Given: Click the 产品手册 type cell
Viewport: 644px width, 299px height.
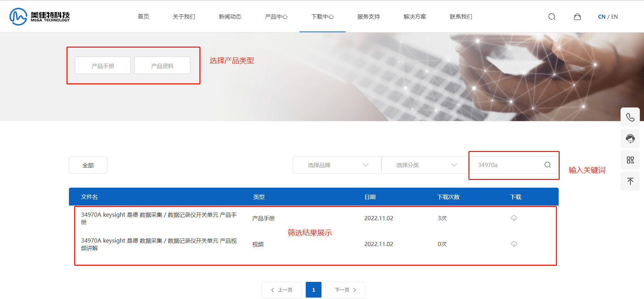Looking at the screenshot, I should tap(263, 218).
